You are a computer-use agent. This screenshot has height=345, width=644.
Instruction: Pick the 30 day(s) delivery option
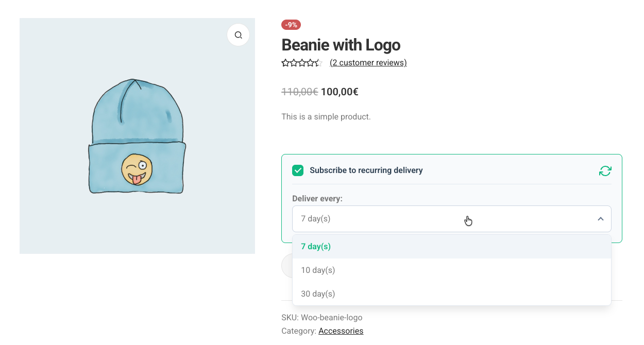tap(318, 294)
